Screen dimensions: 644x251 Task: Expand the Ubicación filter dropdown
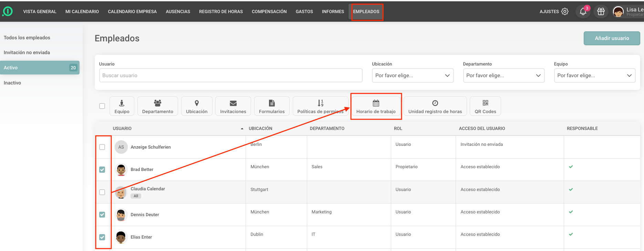[x=413, y=76]
